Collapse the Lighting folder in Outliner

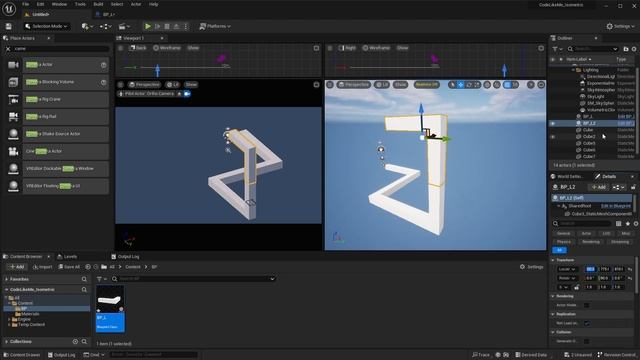click(x=573, y=70)
